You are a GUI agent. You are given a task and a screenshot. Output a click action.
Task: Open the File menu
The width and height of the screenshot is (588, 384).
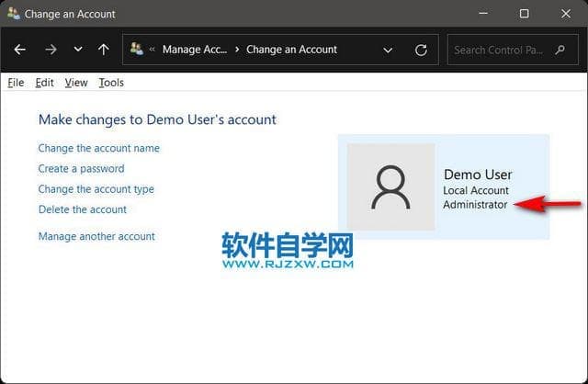point(16,83)
